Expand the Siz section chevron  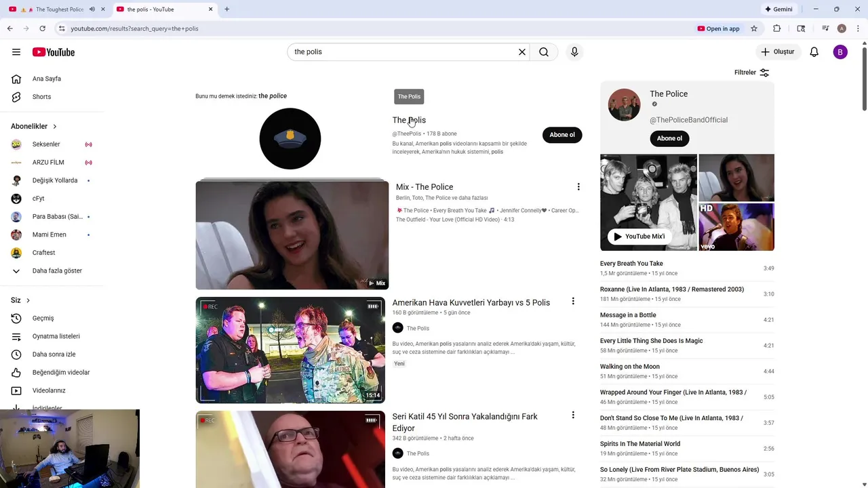tap(28, 300)
